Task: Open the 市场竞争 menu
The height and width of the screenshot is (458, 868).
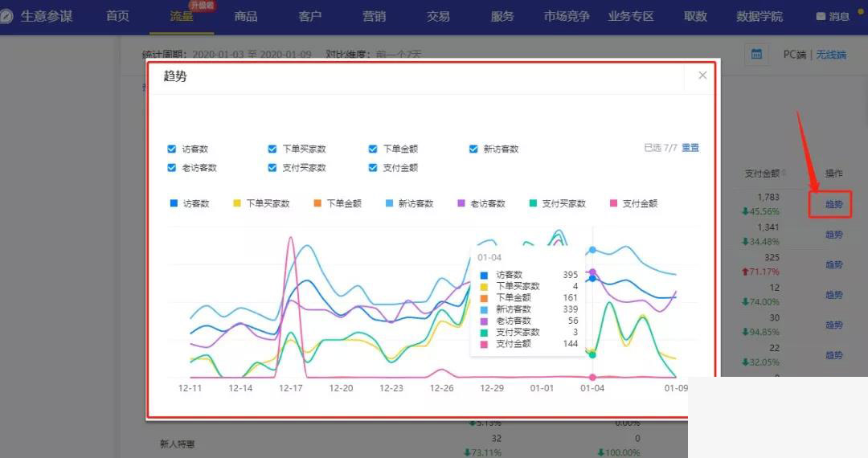Action: 566,17
